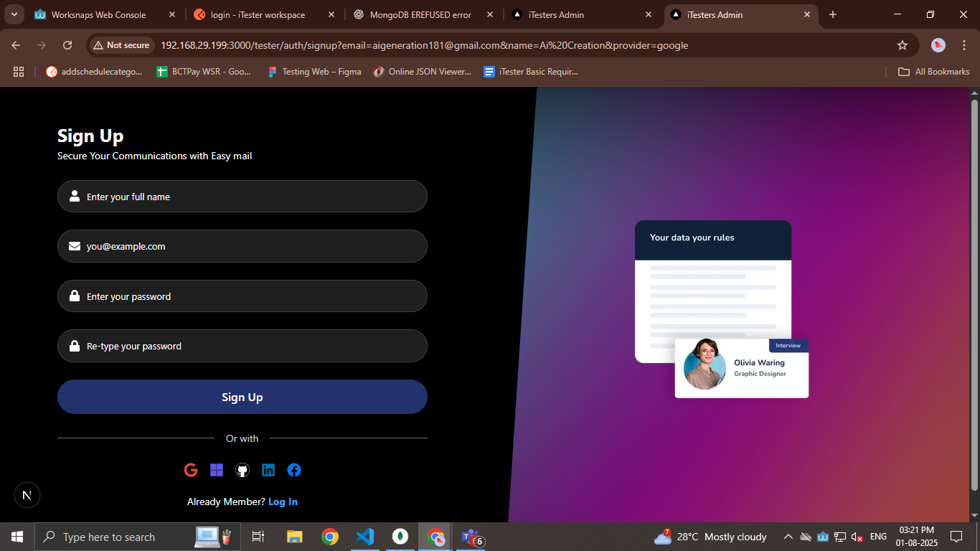The width and height of the screenshot is (980, 551).
Task: Reload the page
Action: point(67,45)
